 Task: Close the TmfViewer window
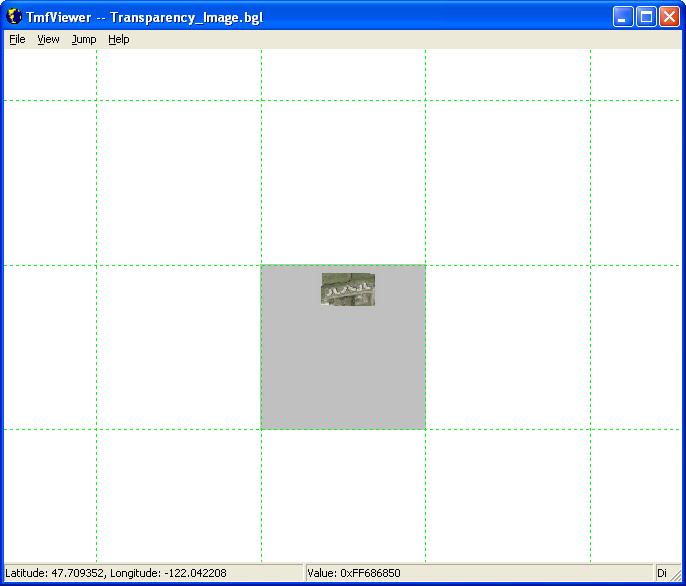click(669, 17)
